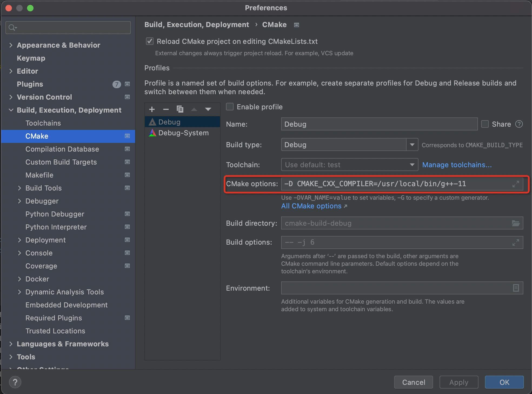Click the remove profile minus icon
Viewport: 532px width, 394px height.
[166, 109]
